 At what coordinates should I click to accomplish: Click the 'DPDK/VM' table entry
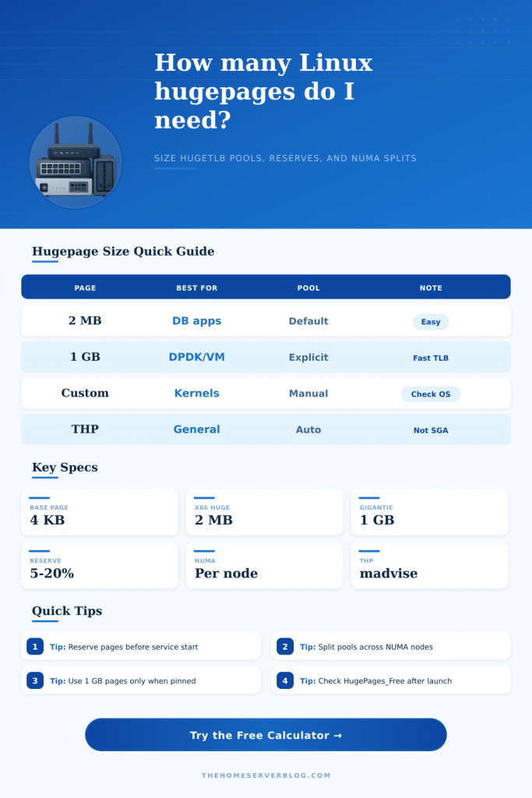click(x=197, y=357)
